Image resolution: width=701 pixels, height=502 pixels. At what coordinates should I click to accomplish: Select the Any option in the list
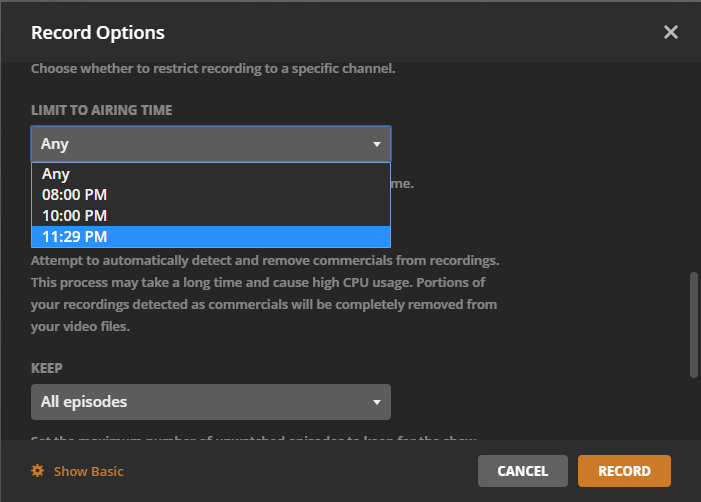tap(56, 174)
